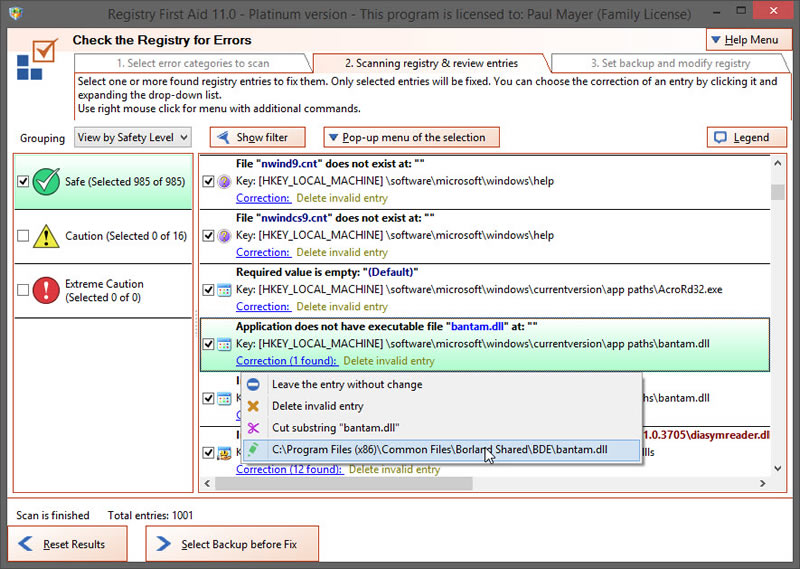800x569 pixels.
Task: Switch to tab 3. Set backup and modify registry
Action: click(x=670, y=63)
